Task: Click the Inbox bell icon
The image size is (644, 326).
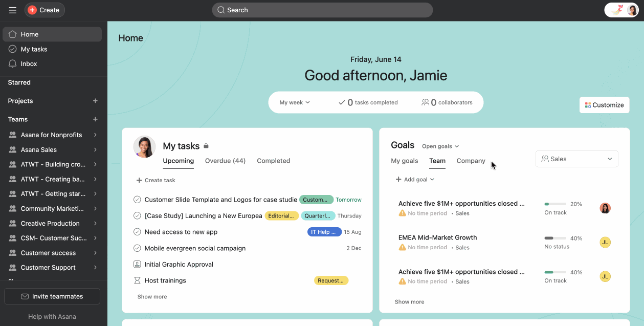Action: 13,64
